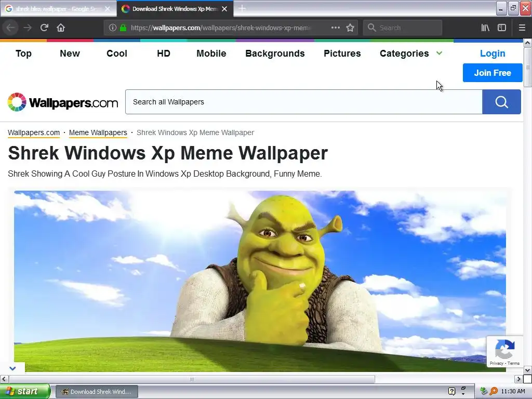Click the orange magnifier tray icon
532x399 pixels.
pos(494,391)
